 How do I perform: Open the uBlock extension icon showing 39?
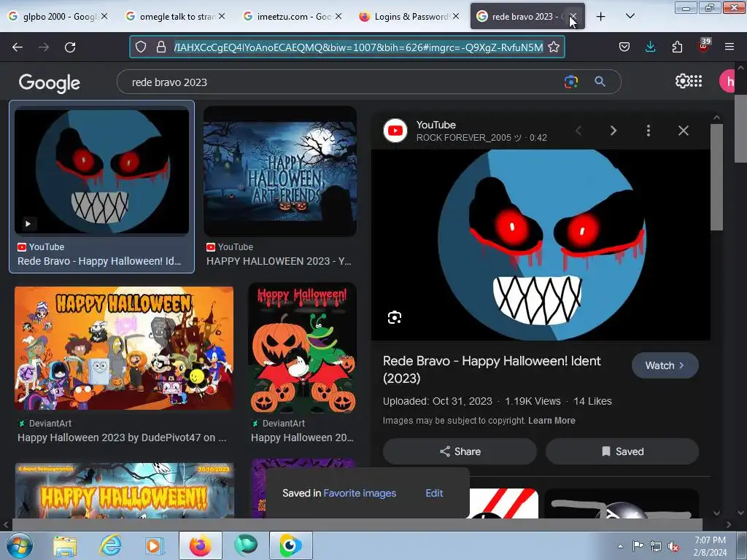pyautogui.click(x=704, y=46)
